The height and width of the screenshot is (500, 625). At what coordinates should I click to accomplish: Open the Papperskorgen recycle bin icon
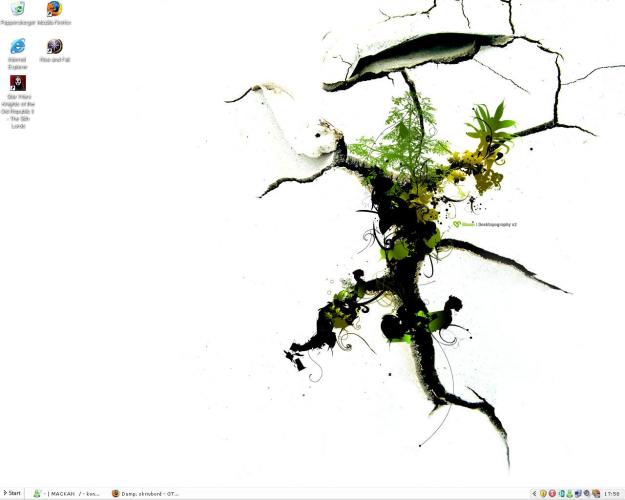pos(17,10)
